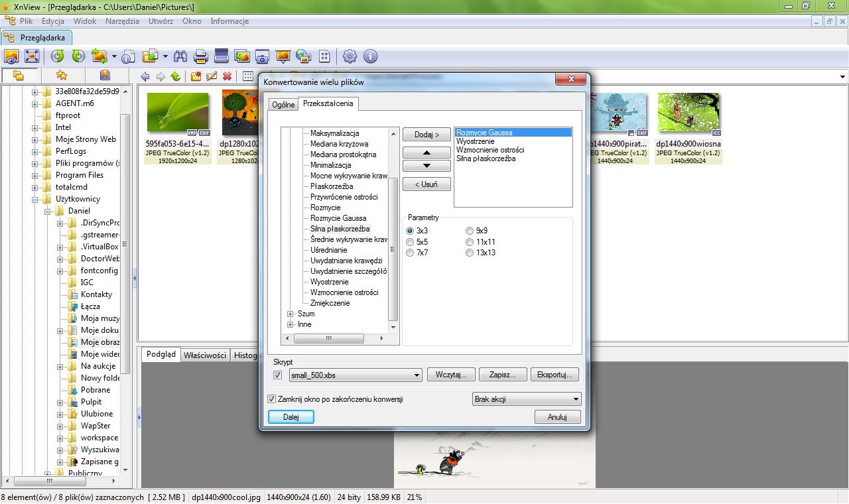Click the camera screen capture icon
Viewport: 849px width, 504px height.
(x=262, y=56)
